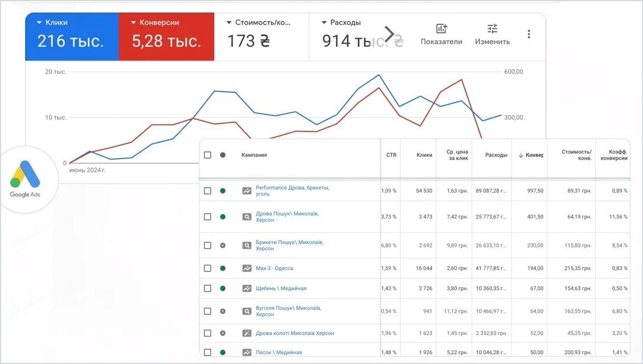Open campaign Вугілля Пошук\ Миколаїв, Херсон
Image resolution: width=643 pixels, height=364 pixels.
[288, 311]
